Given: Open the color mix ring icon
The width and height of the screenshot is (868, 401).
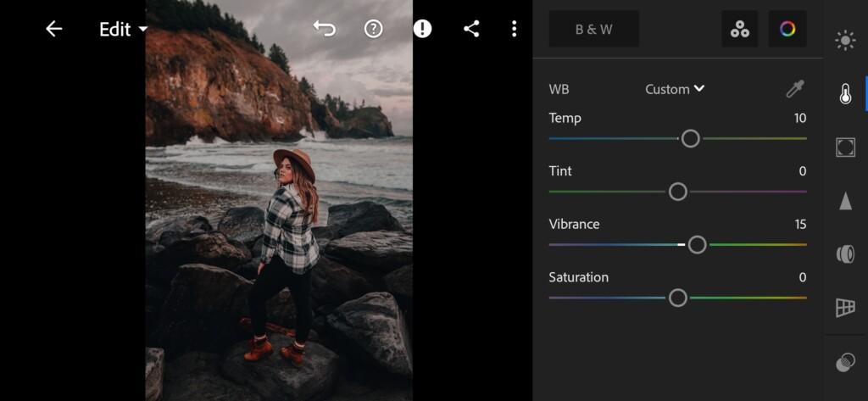Looking at the screenshot, I should [x=787, y=29].
